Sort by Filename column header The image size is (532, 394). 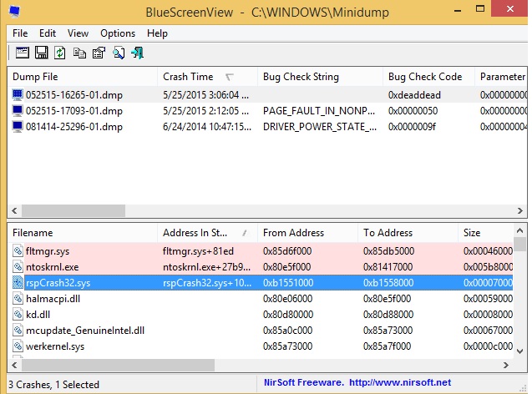coord(83,233)
